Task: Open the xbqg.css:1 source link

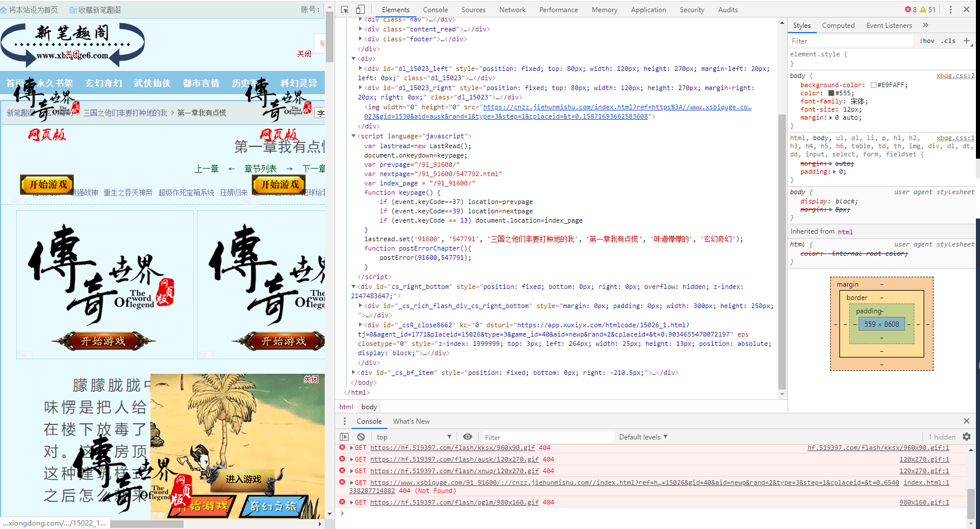Action: point(955,138)
